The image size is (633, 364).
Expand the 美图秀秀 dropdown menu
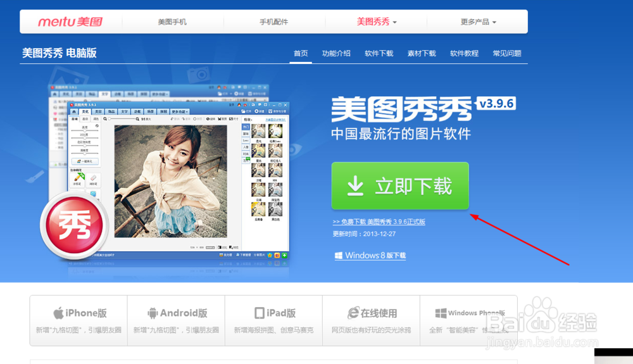tap(376, 22)
